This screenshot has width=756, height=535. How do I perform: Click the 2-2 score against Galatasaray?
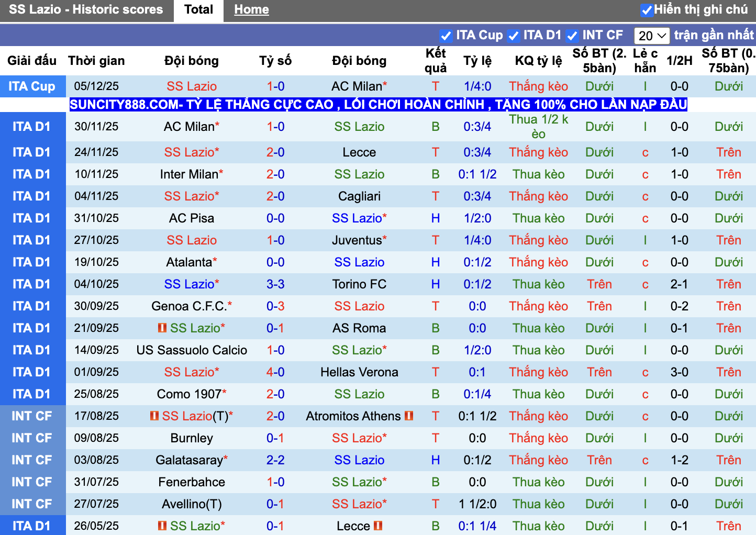pyautogui.click(x=275, y=460)
